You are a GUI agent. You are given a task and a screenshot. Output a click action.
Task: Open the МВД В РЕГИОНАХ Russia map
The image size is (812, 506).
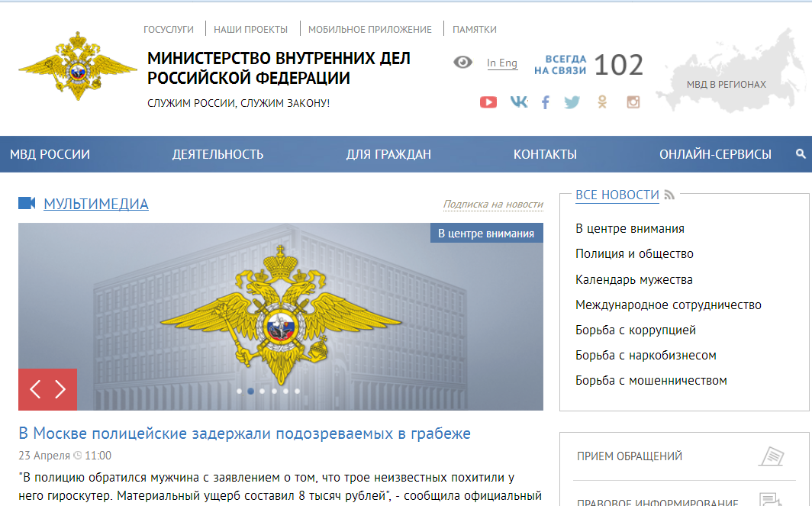pos(731,70)
